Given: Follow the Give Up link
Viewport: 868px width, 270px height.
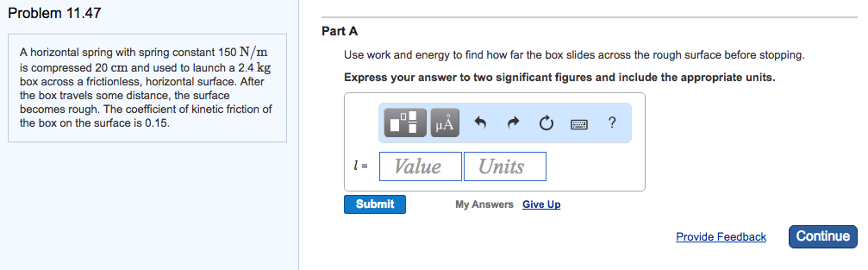Looking at the screenshot, I should [x=541, y=205].
